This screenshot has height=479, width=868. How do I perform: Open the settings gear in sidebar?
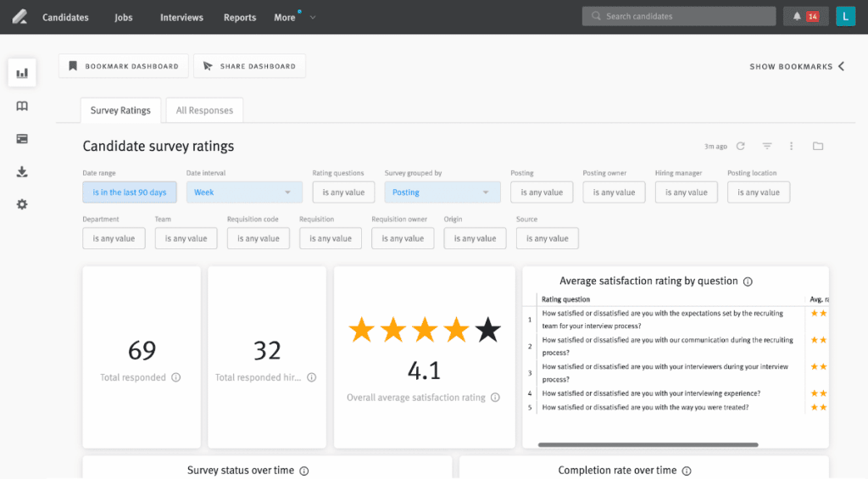click(22, 204)
